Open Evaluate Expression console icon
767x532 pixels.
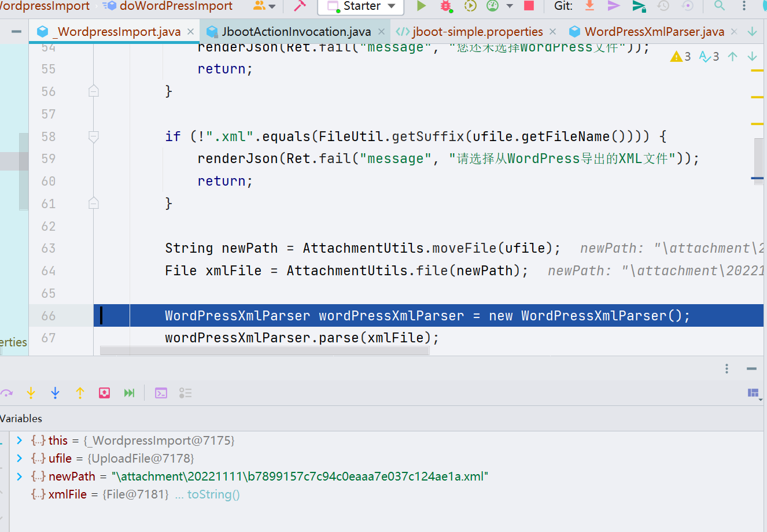(x=161, y=393)
